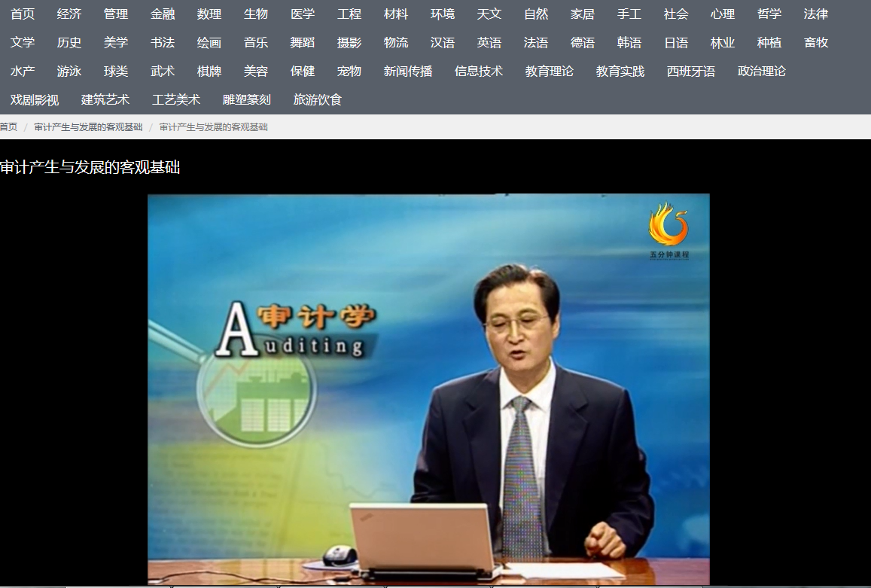This screenshot has width=871, height=588.
Task: Go to the 西班牙语 category
Action: [x=691, y=72]
